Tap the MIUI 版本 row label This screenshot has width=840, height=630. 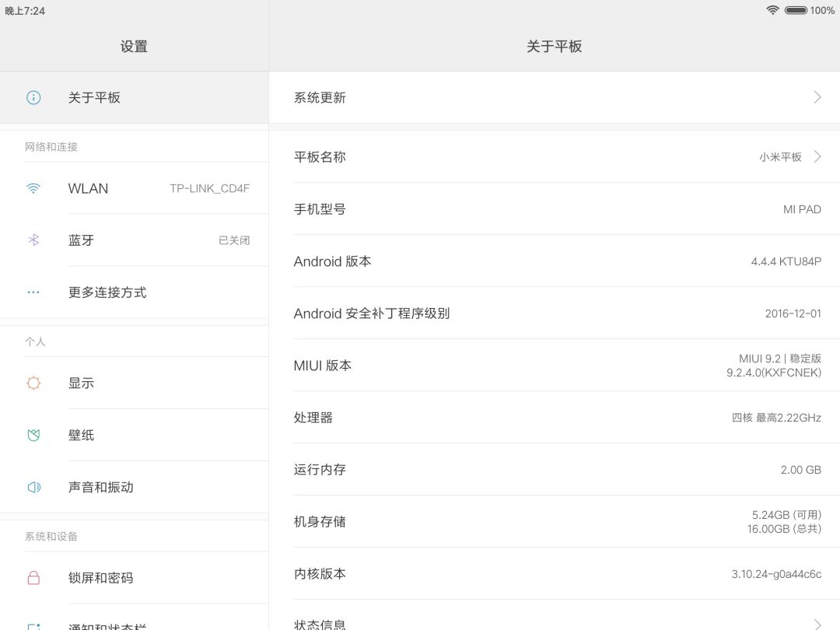point(323,366)
